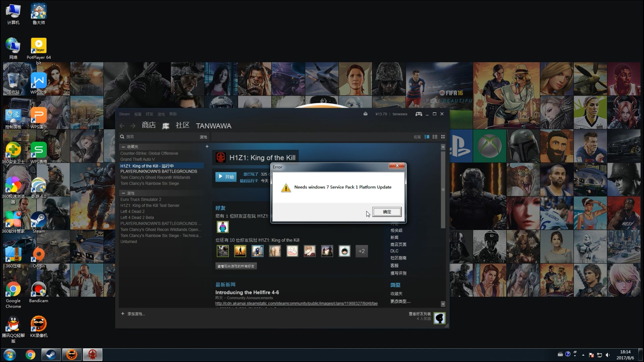This screenshot has height=362, width=644.
Task: Select Counter-Strike: Global Offensive in library
Action: pyautogui.click(x=149, y=154)
